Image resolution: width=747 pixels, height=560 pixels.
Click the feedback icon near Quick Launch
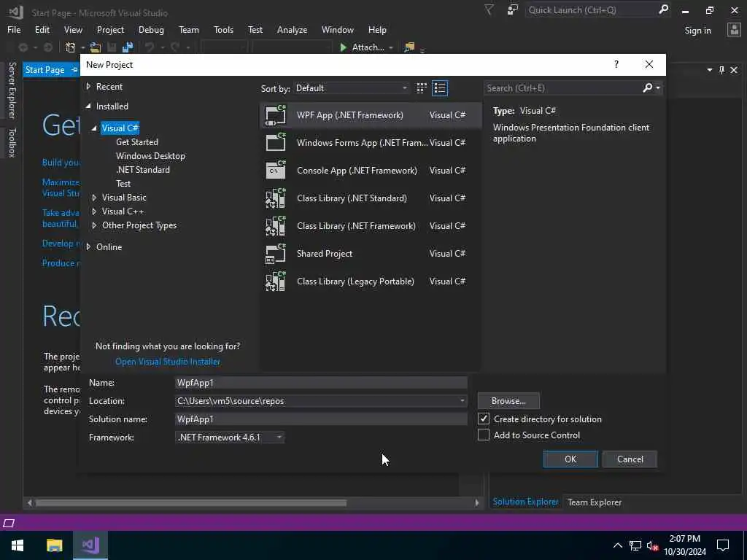click(513, 10)
